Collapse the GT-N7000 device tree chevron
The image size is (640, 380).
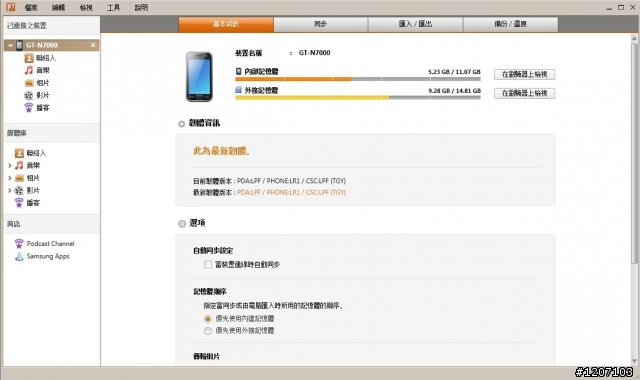(x=10, y=45)
